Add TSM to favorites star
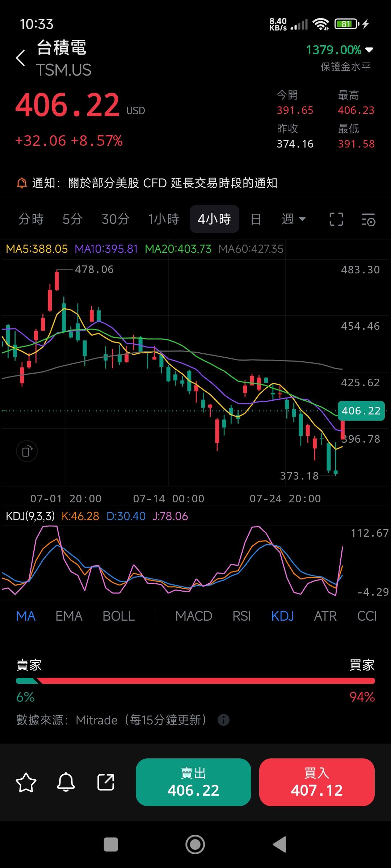391x868 pixels. click(x=26, y=782)
